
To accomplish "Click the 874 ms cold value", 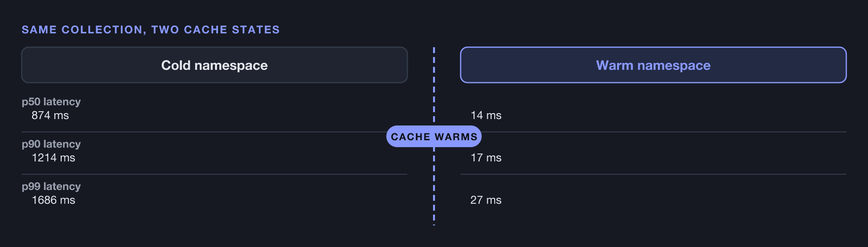I will [50, 115].
